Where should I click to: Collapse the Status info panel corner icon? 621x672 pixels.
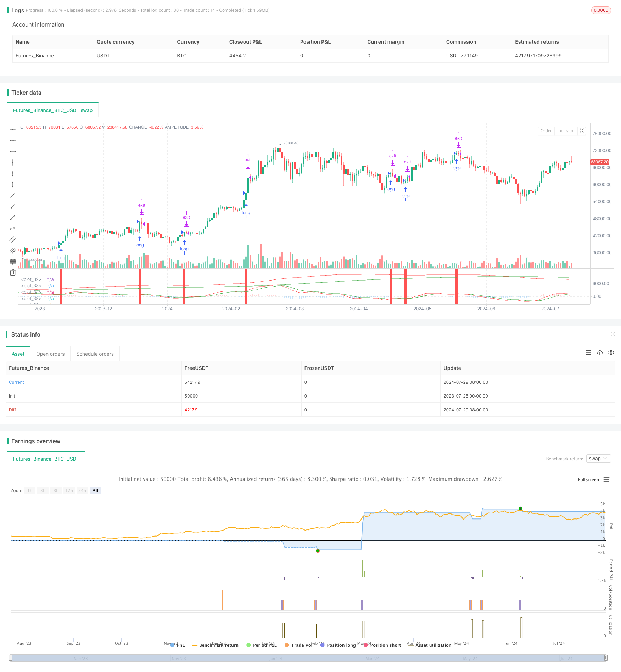[612, 334]
